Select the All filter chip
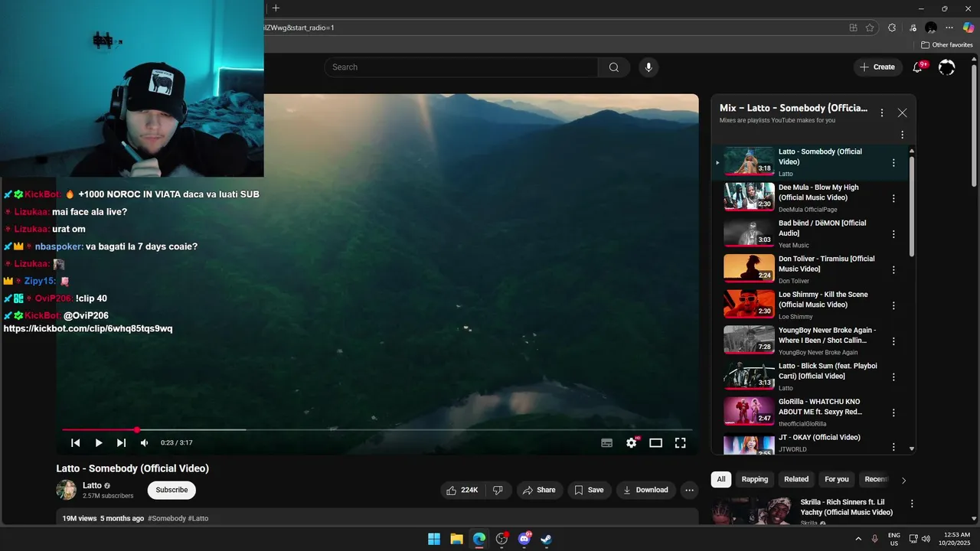Image resolution: width=980 pixels, height=551 pixels. pos(721,479)
